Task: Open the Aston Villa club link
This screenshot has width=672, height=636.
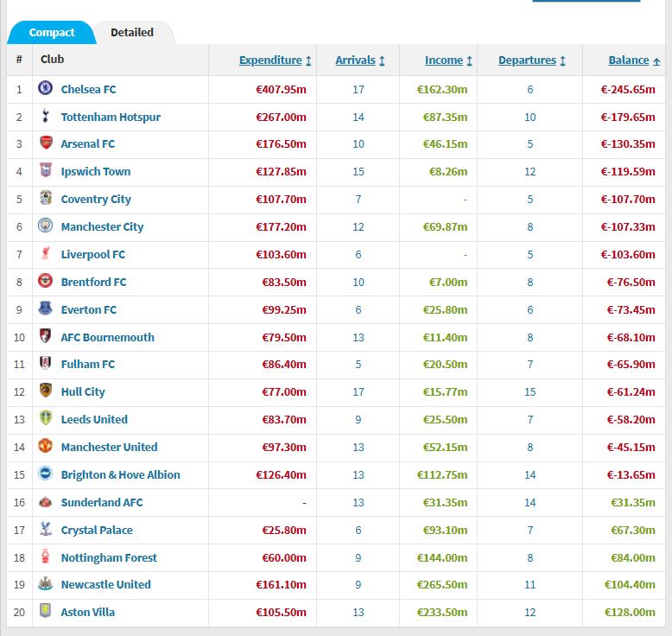Action: [x=88, y=613]
